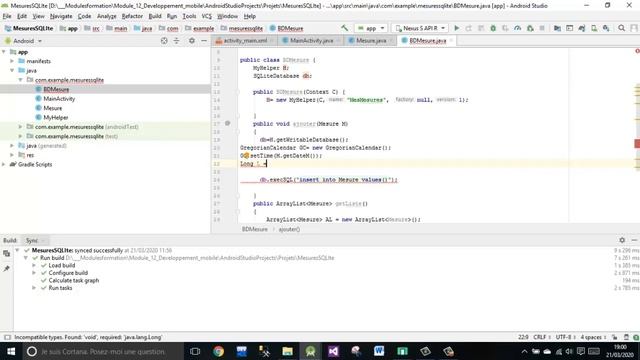Viewport: 640px width, 360px height.
Task: Click the scroll-from-source target icon in Project panel
Action: pos(164,41)
